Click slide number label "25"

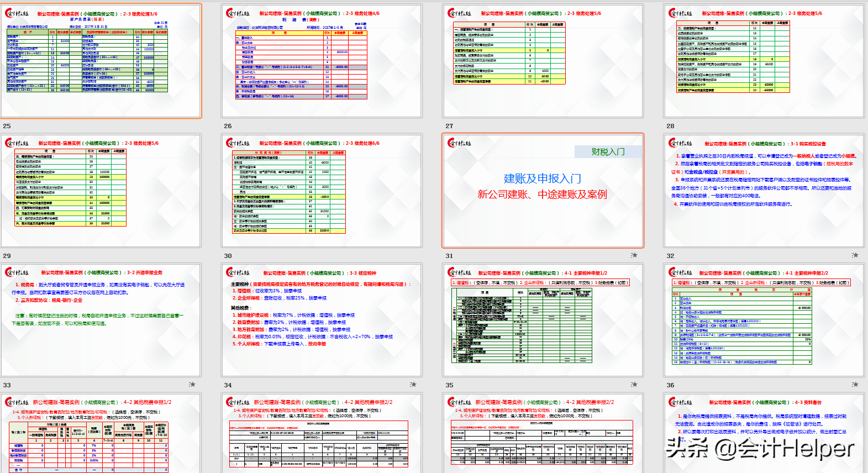click(7, 126)
